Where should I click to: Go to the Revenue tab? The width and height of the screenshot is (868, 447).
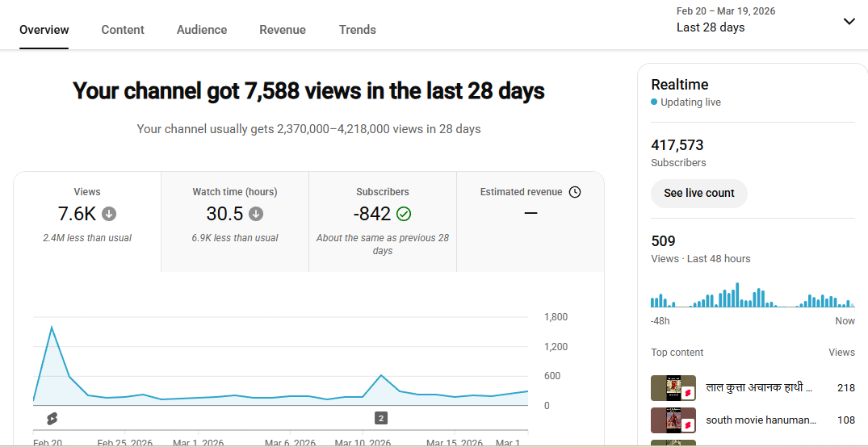click(283, 30)
